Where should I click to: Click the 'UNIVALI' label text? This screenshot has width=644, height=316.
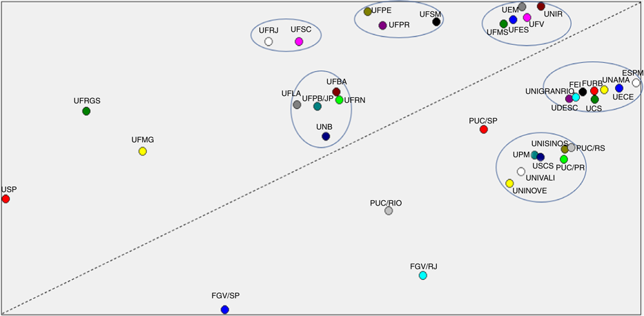(x=540, y=178)
